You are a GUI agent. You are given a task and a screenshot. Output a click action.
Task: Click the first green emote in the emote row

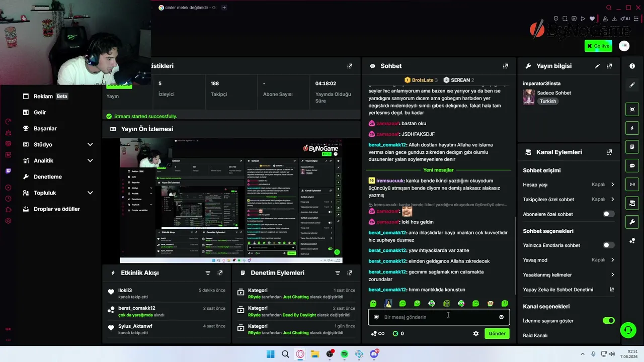(373, 303)
